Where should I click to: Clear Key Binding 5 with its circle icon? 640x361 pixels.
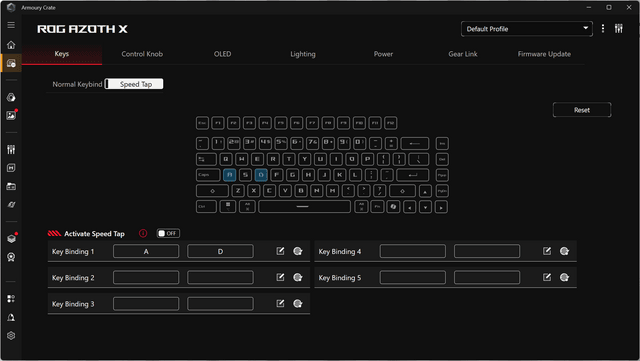coord(564,277)
